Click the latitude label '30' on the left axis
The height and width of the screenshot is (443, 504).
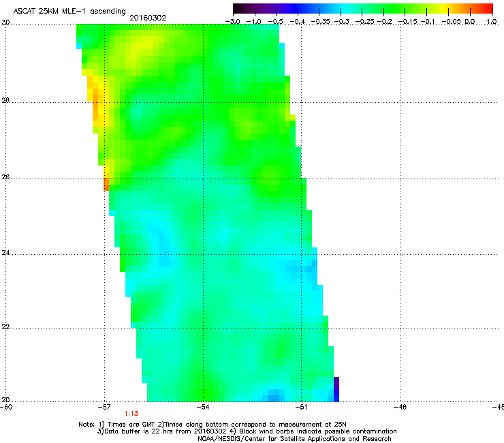[5, 22]
